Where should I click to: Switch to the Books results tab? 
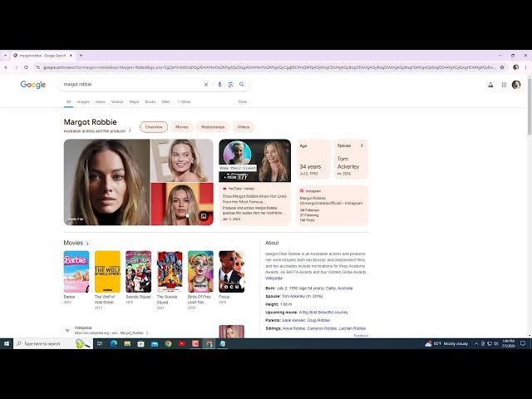150,101
